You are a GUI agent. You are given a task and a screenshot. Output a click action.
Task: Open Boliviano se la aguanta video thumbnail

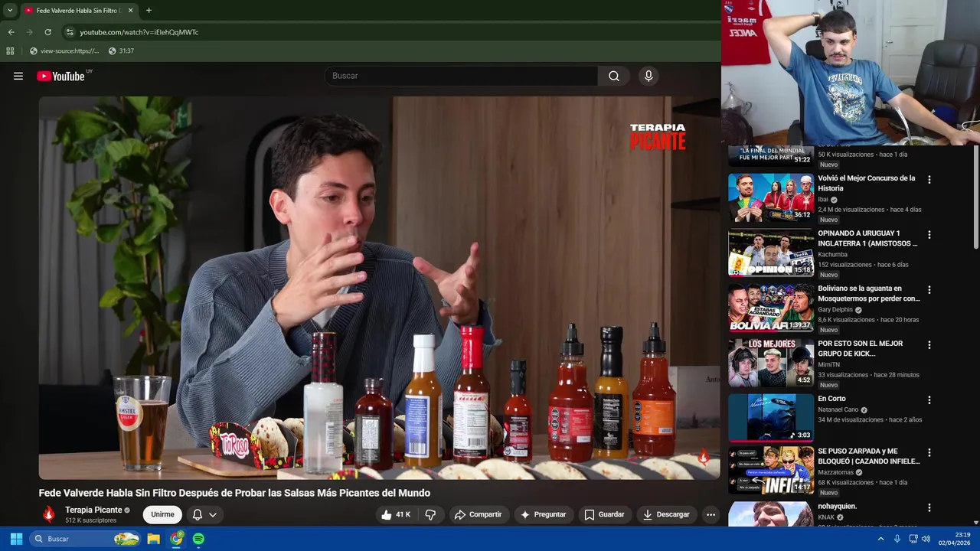point(770,308)
